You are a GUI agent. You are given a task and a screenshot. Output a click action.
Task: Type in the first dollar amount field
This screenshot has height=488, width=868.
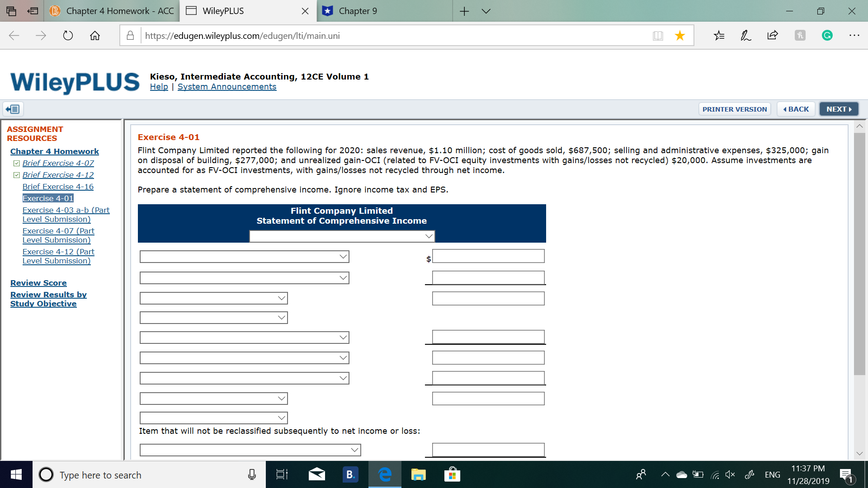(488, 256)
